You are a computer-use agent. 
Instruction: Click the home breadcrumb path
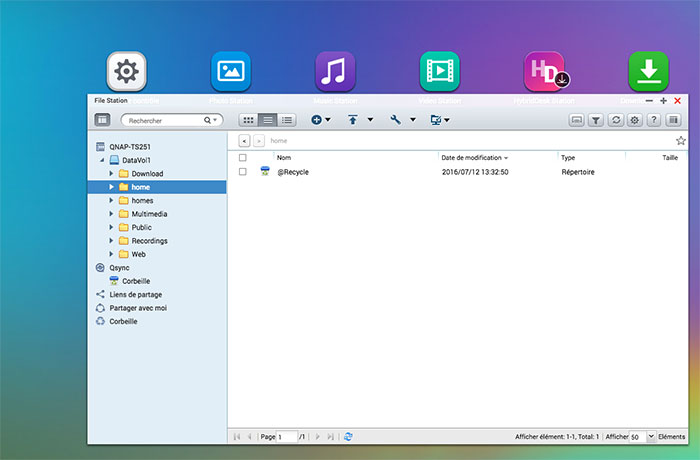pos(279,141)
